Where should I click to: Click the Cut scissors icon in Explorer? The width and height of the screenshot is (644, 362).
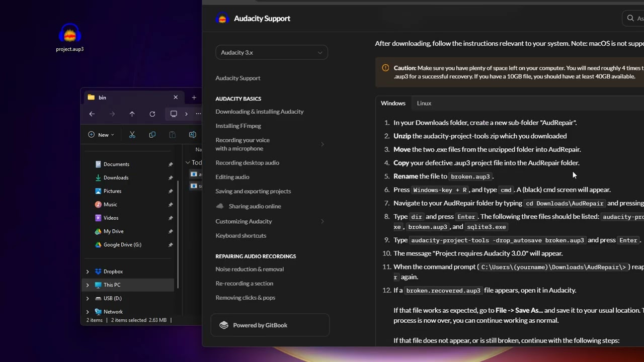132,135
